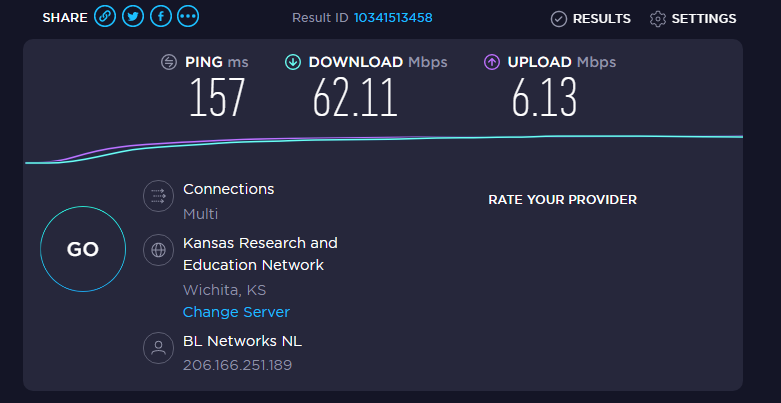This screenshot has width=781, height=403.
Task: Open more share options ellipsis icon
Action: [x=188, y=17]
